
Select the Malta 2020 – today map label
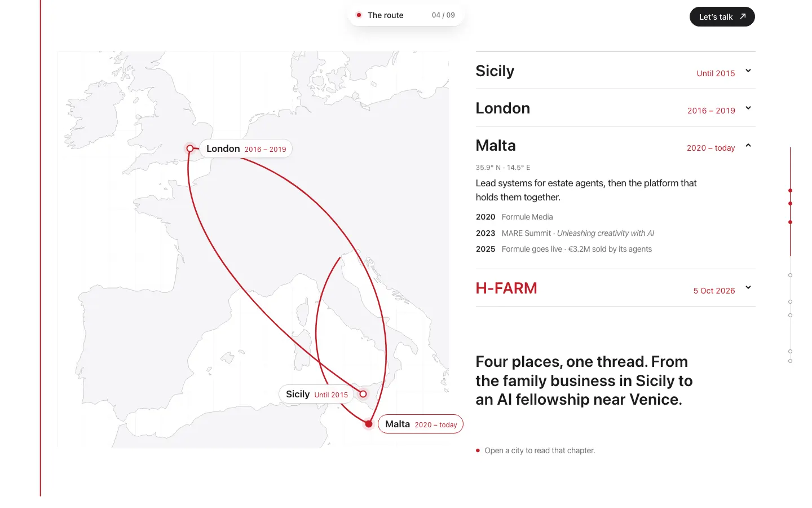pos(421,424)
